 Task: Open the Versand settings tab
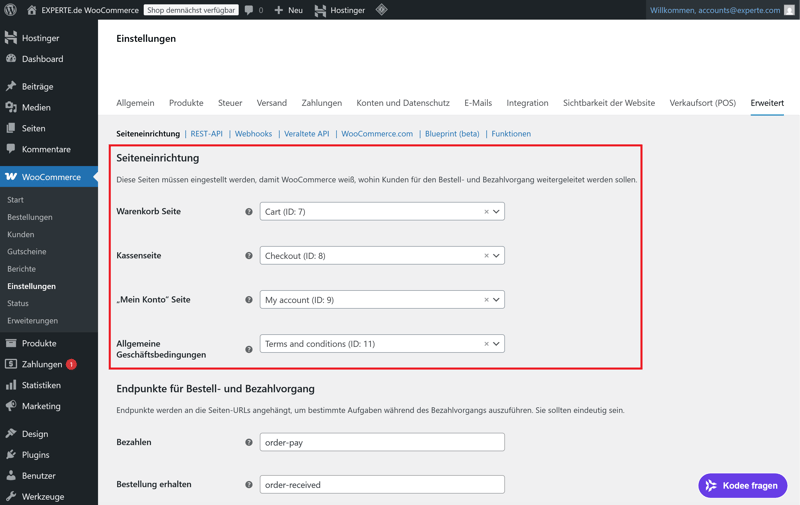(271, 103)
